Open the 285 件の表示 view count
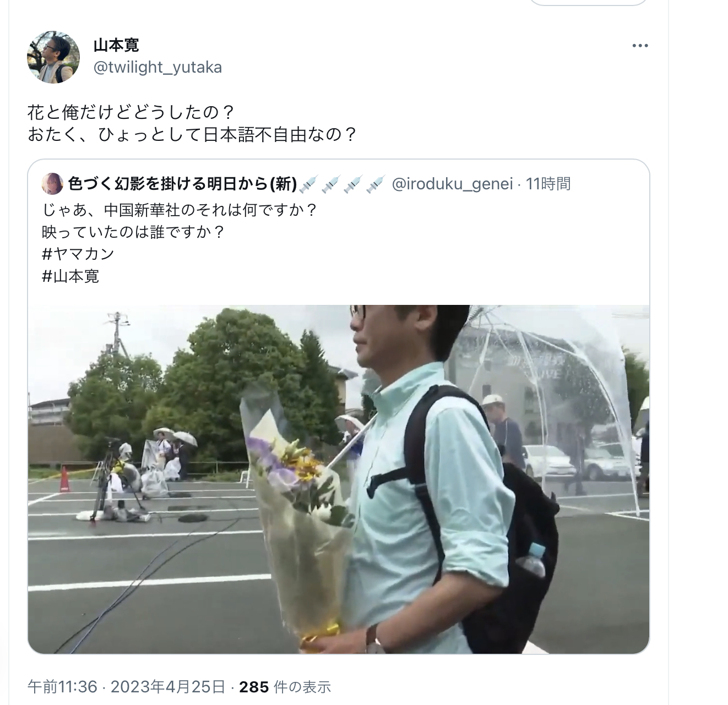 (285, 687)
